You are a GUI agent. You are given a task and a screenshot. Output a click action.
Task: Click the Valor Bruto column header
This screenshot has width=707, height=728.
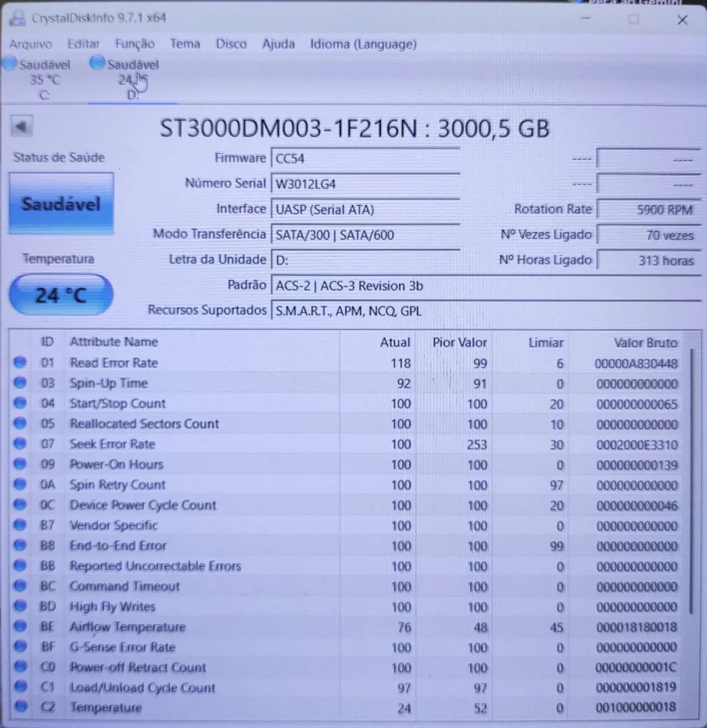[646, 342]
